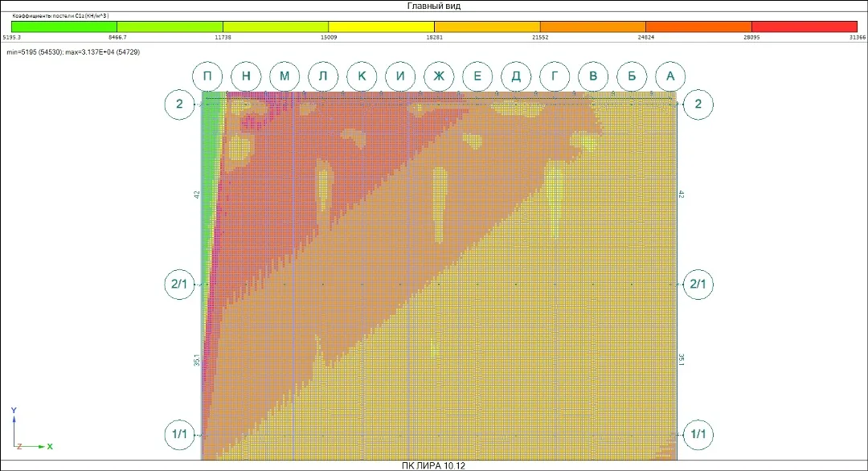Click grid axis marker М
The width and height of the screenshot is (868, 471).
285,76
